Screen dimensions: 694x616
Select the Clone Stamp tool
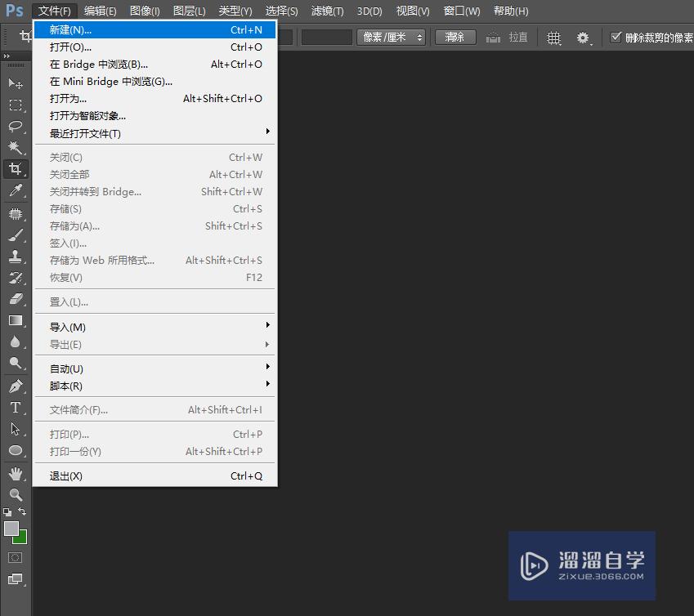click(x=15, y=257)
